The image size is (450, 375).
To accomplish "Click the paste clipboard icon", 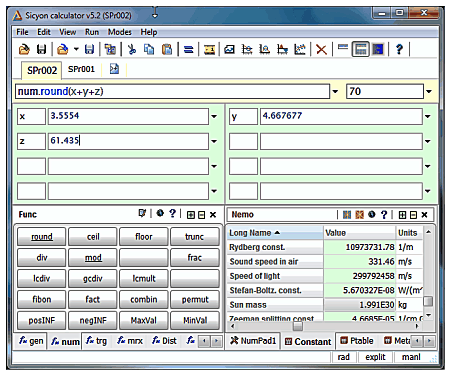I will pos(167,50).
